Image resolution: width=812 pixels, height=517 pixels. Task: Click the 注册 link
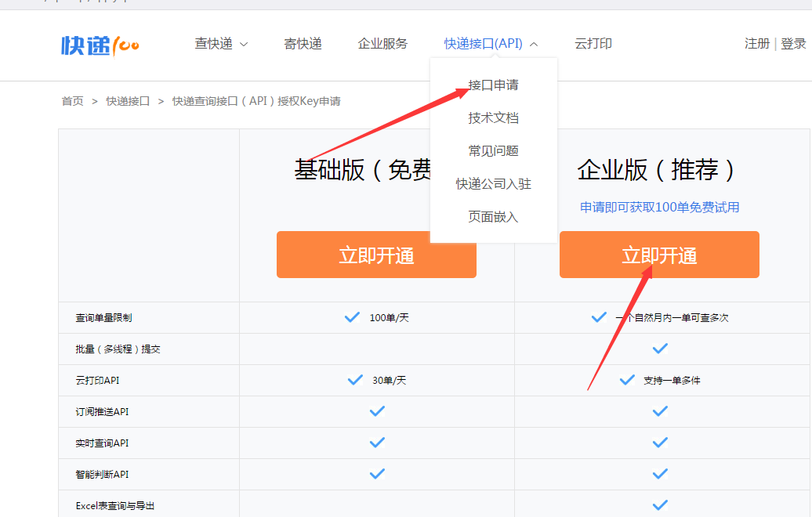pos(756,44)
